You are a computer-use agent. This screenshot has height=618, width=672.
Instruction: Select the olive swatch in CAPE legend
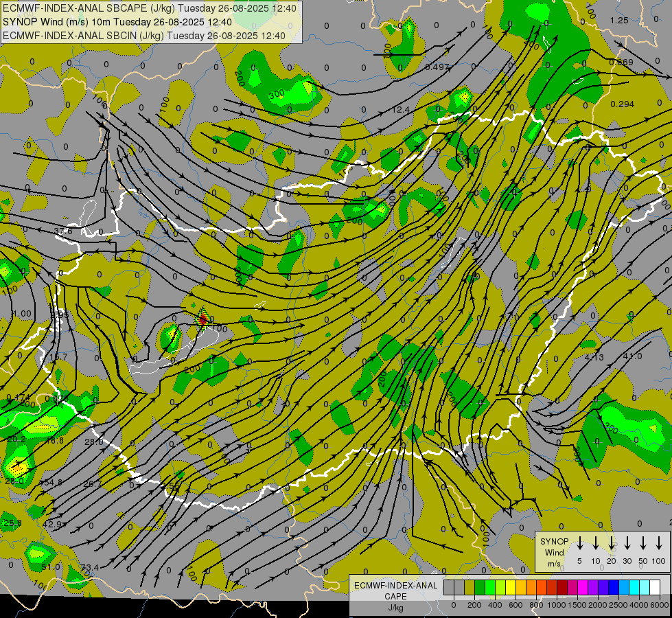(470, 588)
